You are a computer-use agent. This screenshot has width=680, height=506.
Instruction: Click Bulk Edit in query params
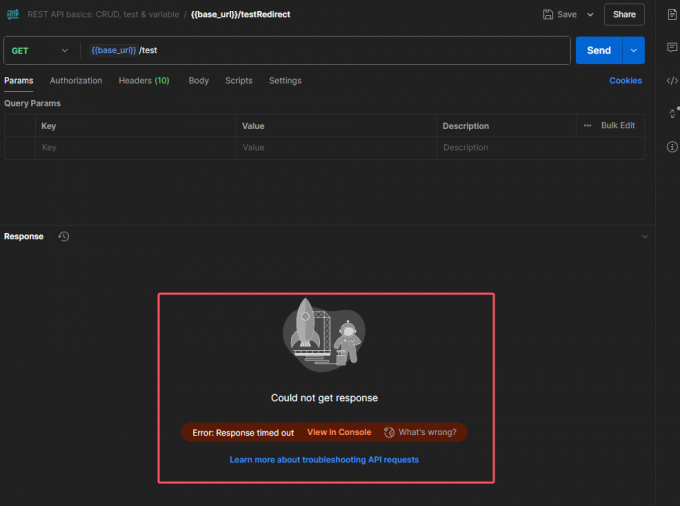(x=618, y=125)
